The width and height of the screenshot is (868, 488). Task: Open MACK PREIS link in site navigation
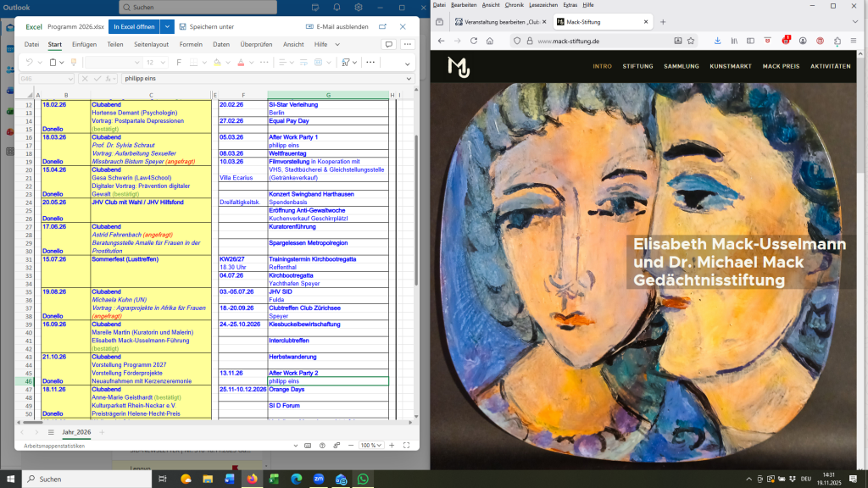click(x=781, y=66)
